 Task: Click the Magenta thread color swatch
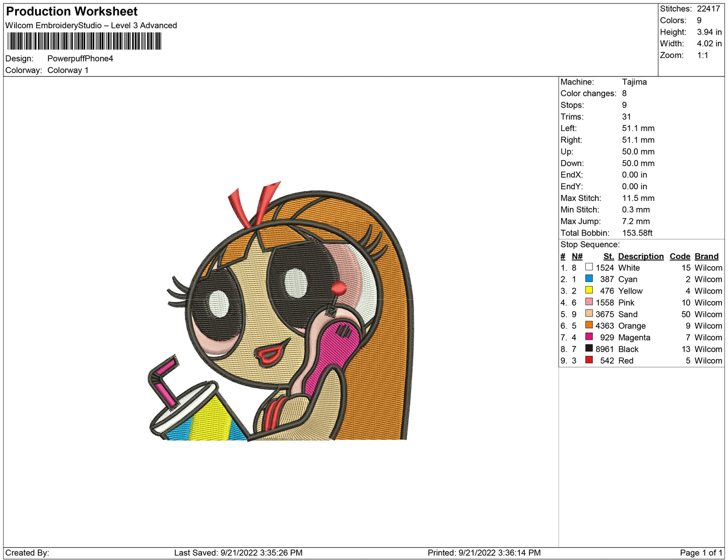tap(589, 336)
